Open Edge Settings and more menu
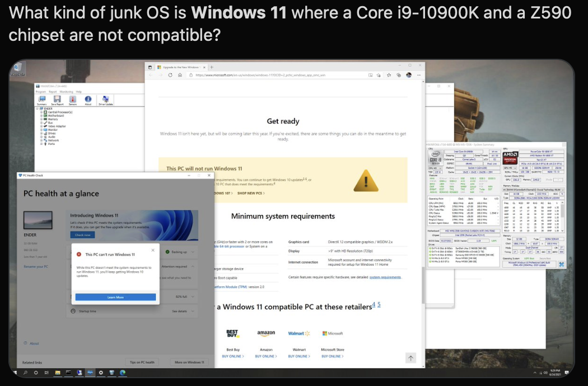The height and width of the screenshot is (386, 588). [419, 75]
